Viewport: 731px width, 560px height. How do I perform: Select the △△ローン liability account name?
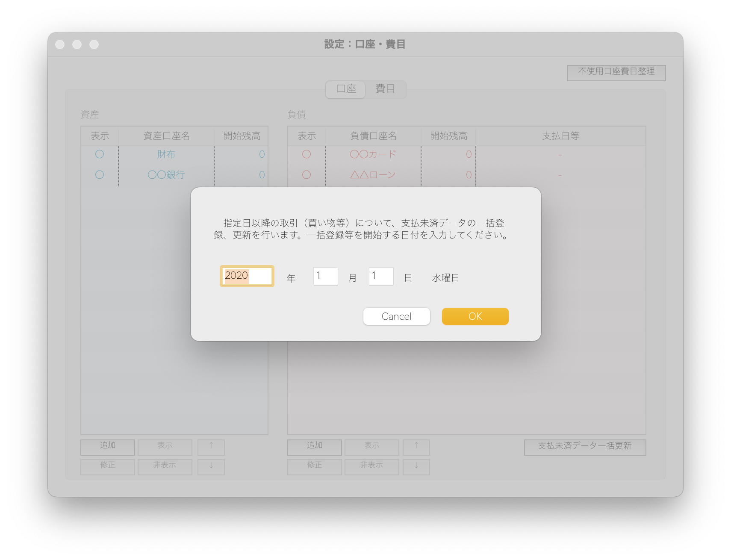pos(373,175)
